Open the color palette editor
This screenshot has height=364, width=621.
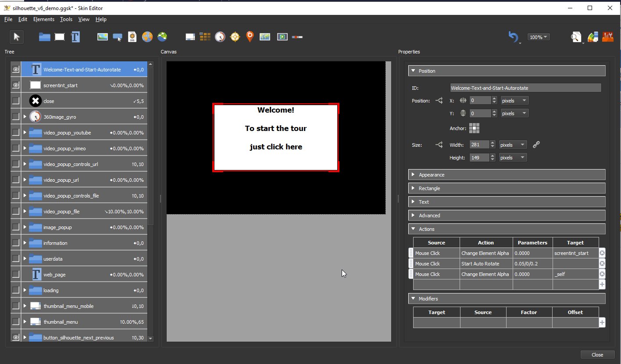coord(593,37)
